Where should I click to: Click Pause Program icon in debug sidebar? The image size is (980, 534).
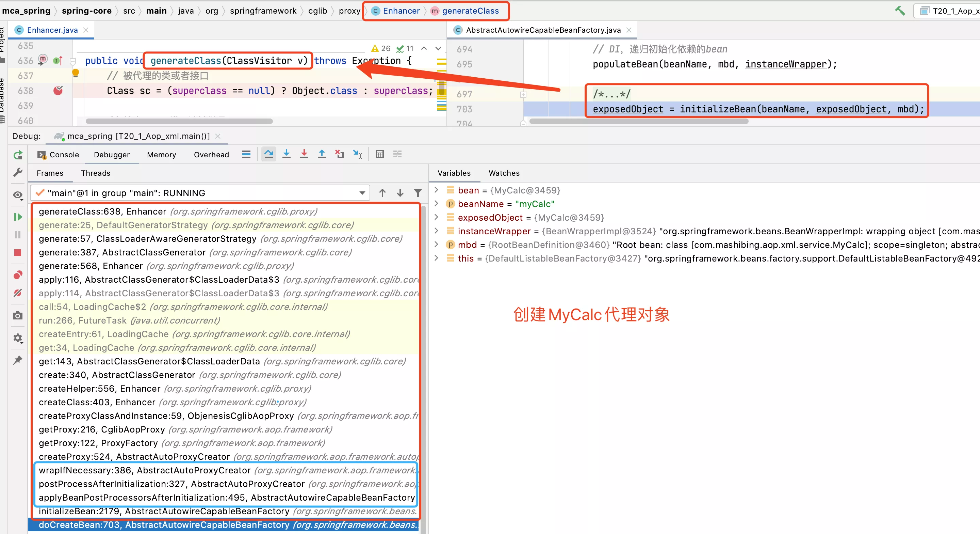pos(18,235)
